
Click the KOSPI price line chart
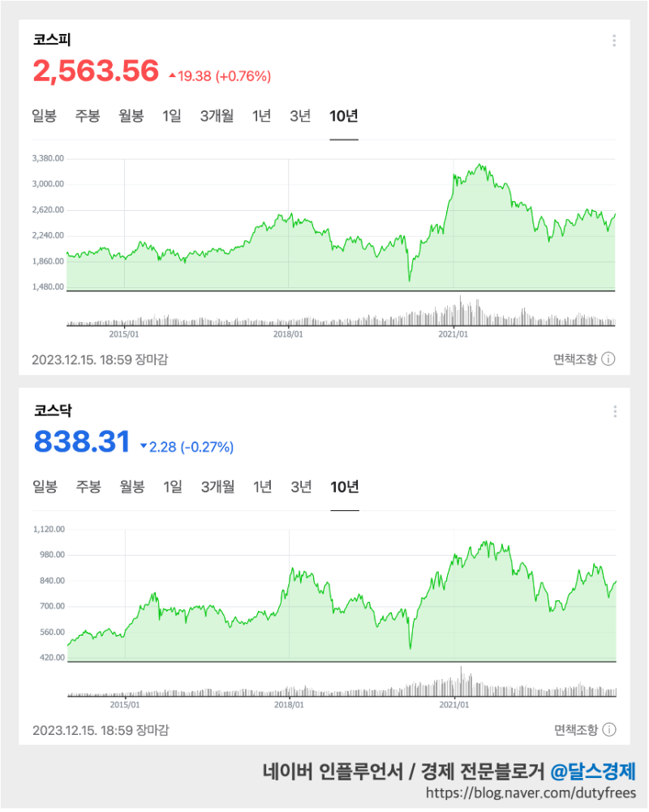(341, 226)
